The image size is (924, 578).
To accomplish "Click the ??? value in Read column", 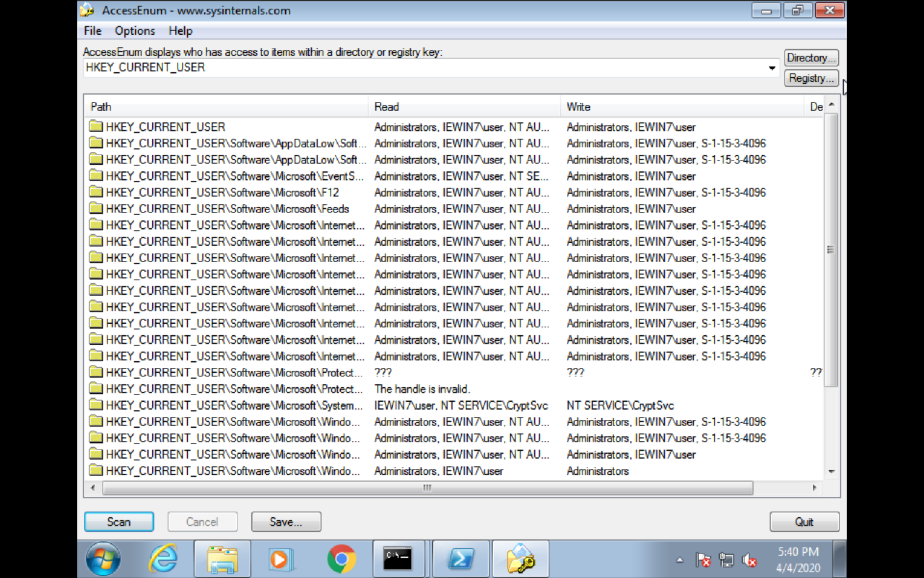I will point(383,372).
